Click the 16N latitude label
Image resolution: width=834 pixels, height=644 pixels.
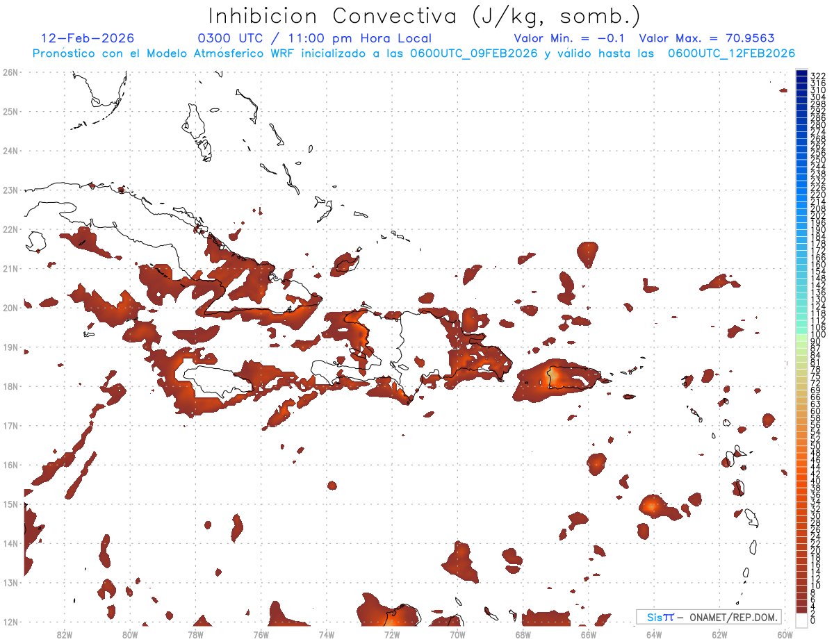10,465
